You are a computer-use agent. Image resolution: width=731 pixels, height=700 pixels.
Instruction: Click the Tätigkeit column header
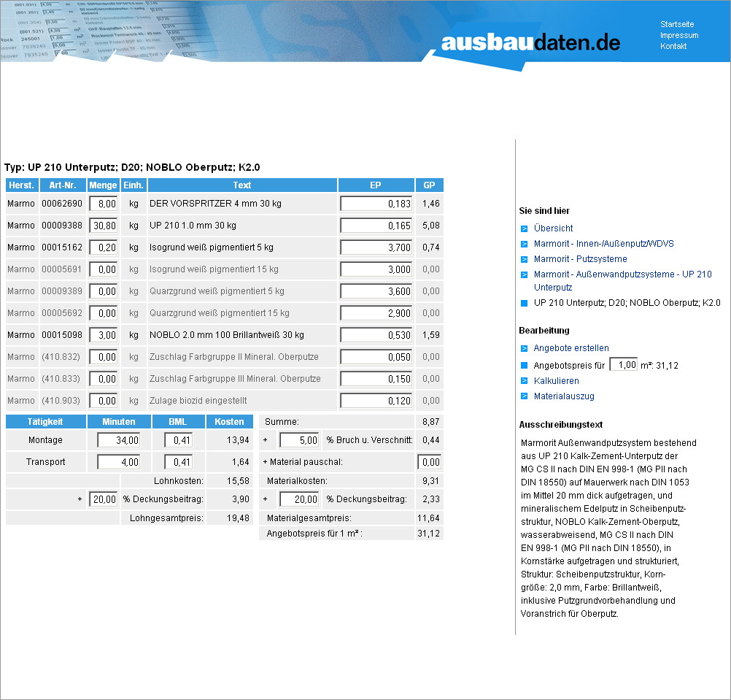[x=46, y=422]
